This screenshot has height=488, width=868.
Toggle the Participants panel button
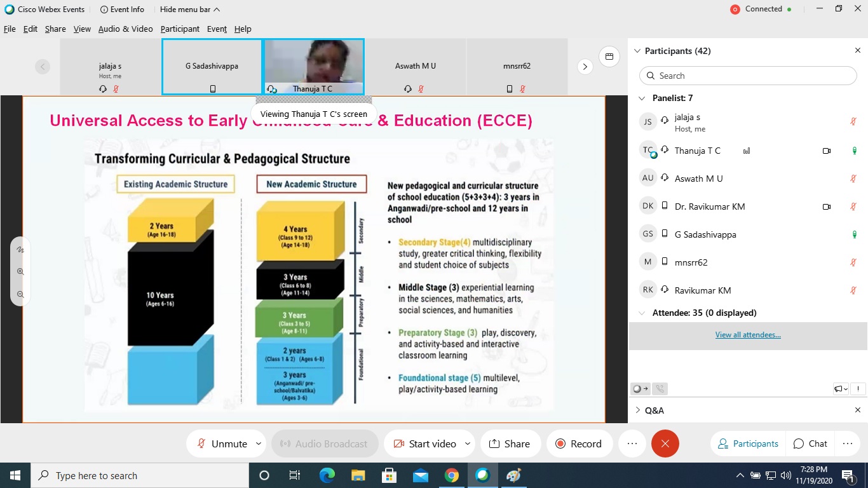point(748,444)
